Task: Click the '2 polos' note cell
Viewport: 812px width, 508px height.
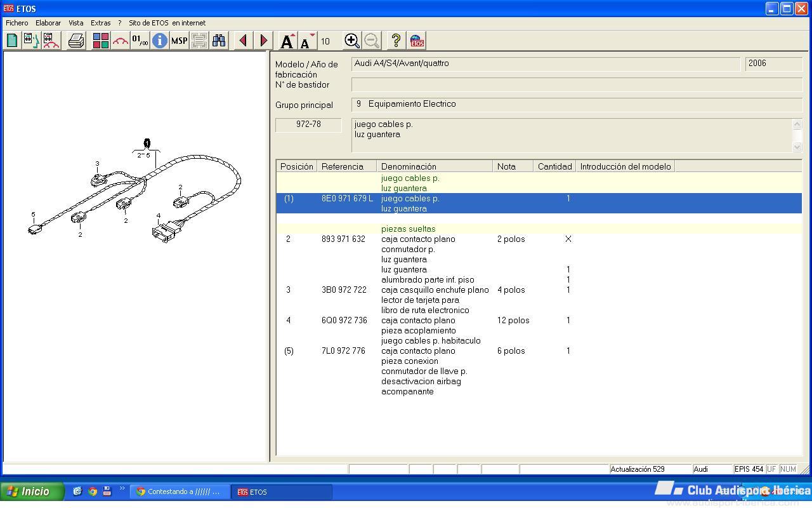Action: pyautogui.click(x=511, y=239)
